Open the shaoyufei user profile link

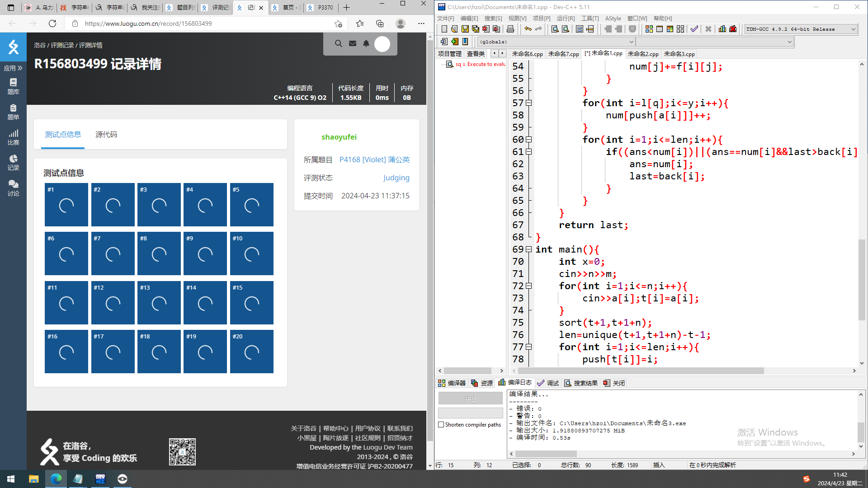point(339,137)
